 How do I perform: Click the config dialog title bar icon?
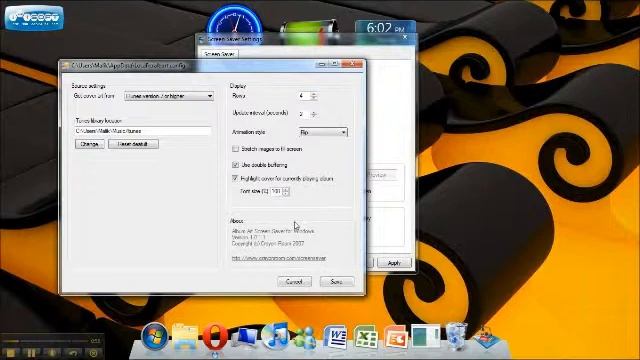tap(66, 65)
